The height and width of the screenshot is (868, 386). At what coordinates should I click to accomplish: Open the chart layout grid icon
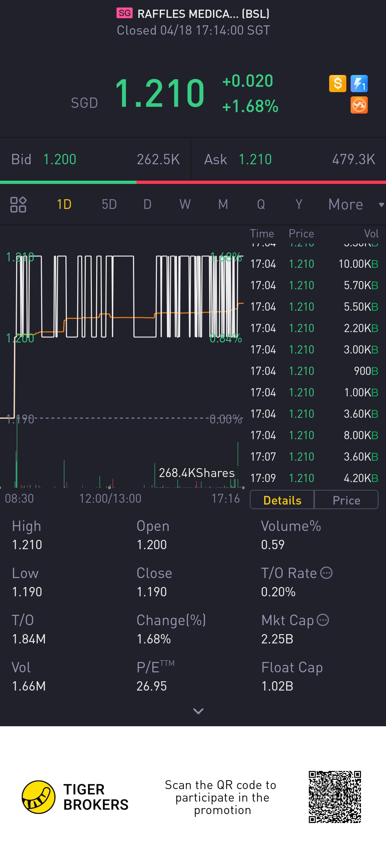click(18, 205)
